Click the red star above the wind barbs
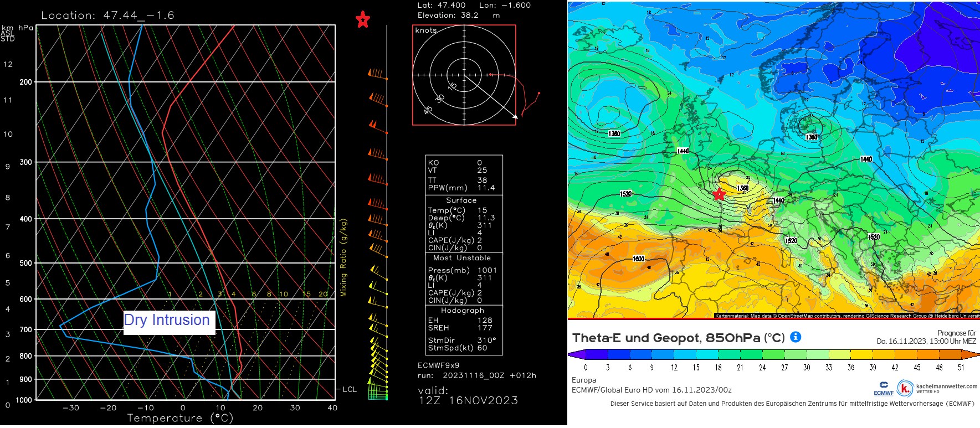Screen dimensions: 980x428 tap(363, 20)
